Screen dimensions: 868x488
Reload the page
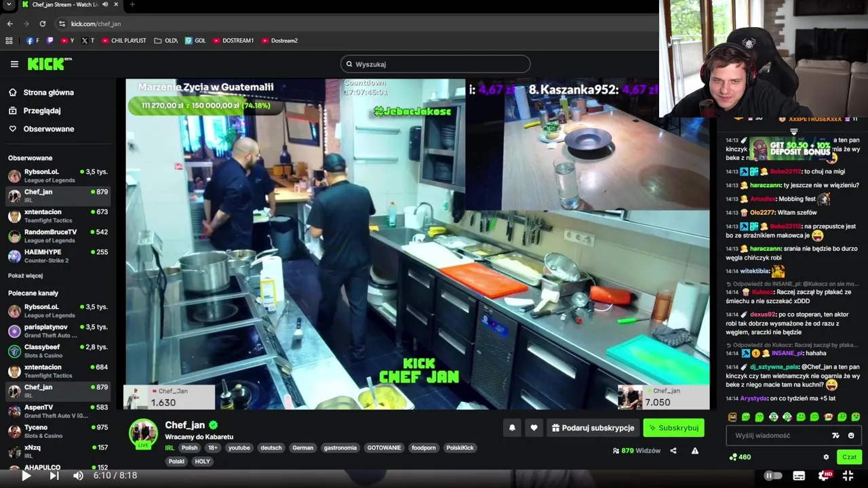[x=42, y=24]
